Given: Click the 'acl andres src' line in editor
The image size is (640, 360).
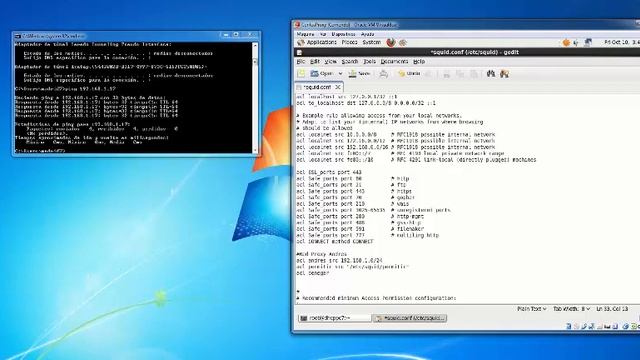Looking at the screenshot, I should pos(339,260).
